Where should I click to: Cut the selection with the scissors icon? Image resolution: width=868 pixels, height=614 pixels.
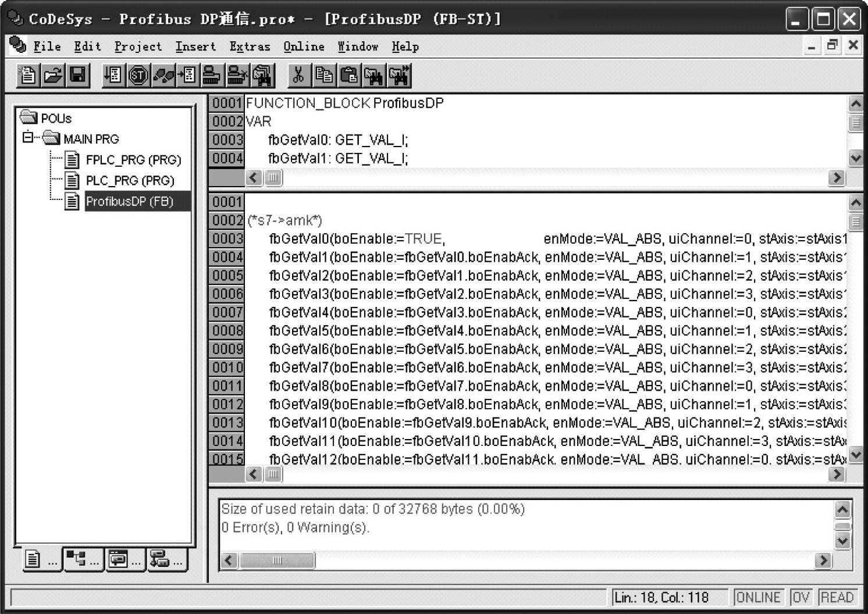298,76
